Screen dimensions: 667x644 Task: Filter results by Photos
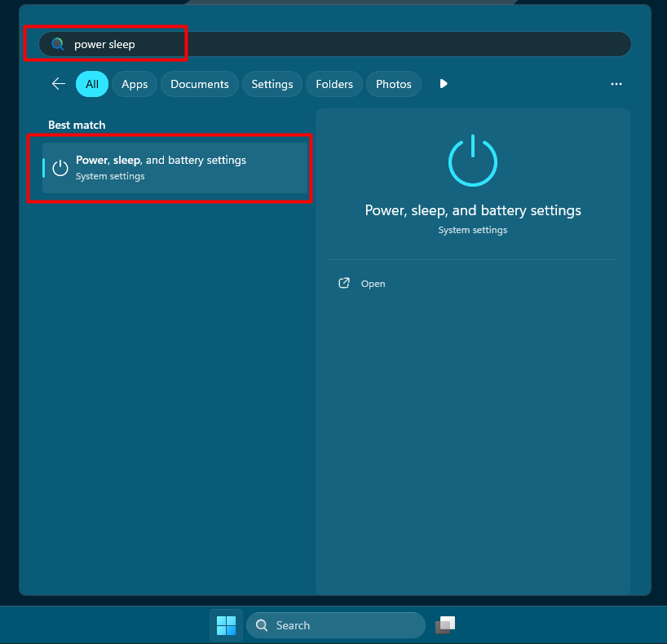pyautogui.click(x=394, y=84)
